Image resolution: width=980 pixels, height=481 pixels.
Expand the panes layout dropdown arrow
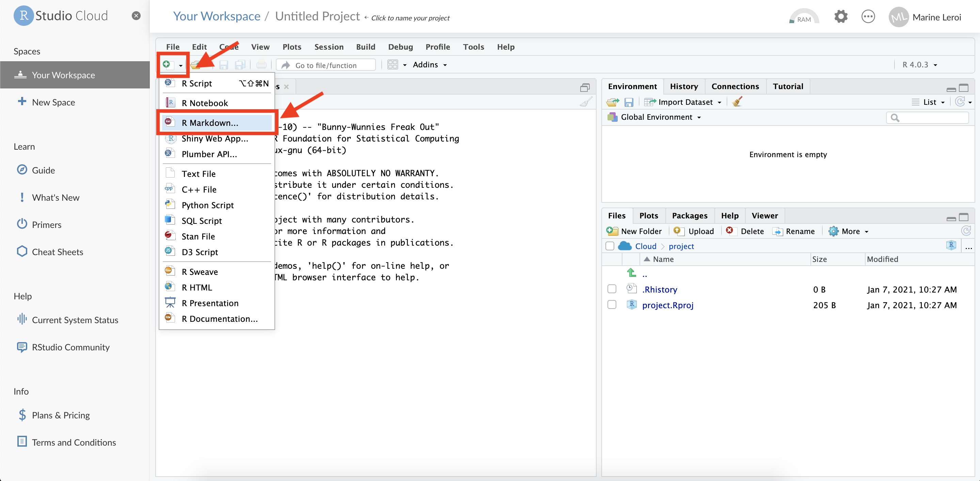[x=405, y=65]
